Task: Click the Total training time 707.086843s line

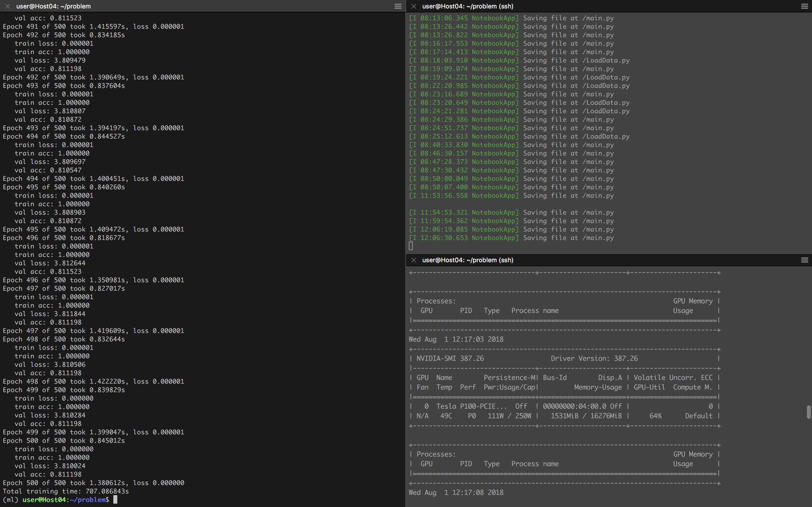Action: [66, 491]
